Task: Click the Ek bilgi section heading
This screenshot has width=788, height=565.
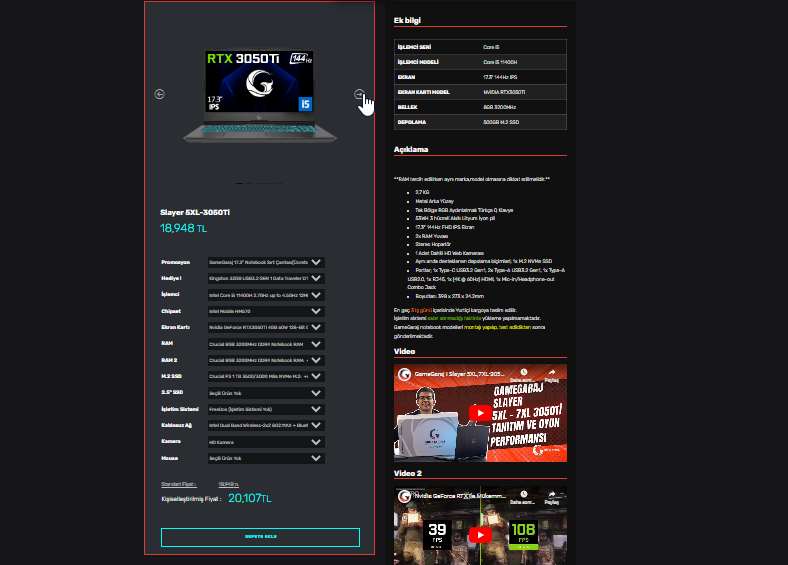Action: click(x=407, y=20)
